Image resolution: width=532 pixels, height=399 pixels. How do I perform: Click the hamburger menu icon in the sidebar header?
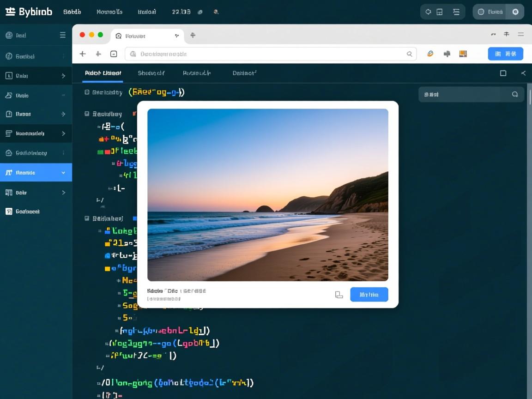(63, 35)
